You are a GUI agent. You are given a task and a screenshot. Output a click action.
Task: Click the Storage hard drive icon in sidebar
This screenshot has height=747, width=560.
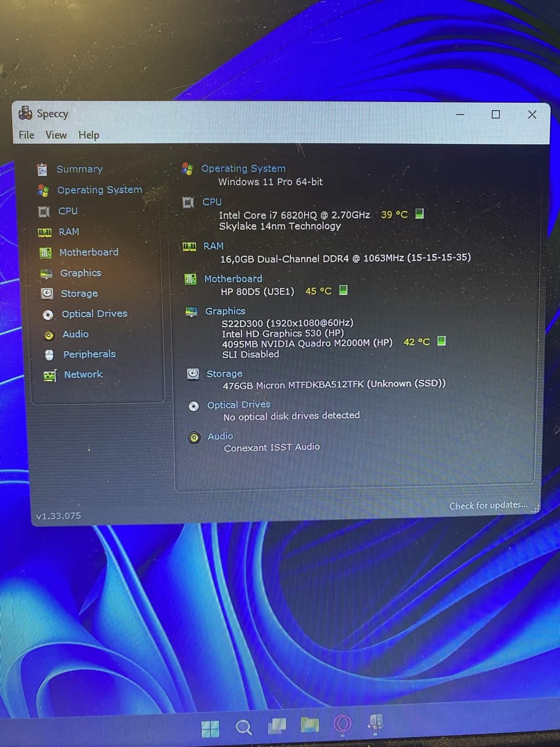coord(47,294)
